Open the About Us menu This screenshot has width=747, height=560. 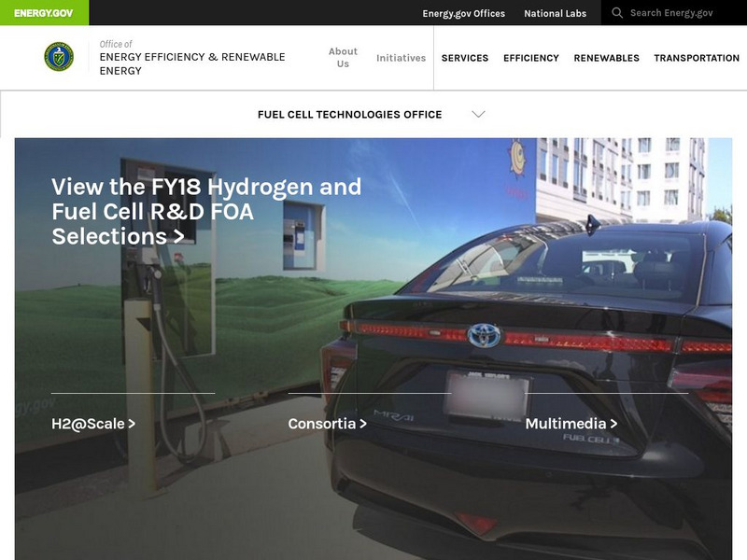pos(344,57)
